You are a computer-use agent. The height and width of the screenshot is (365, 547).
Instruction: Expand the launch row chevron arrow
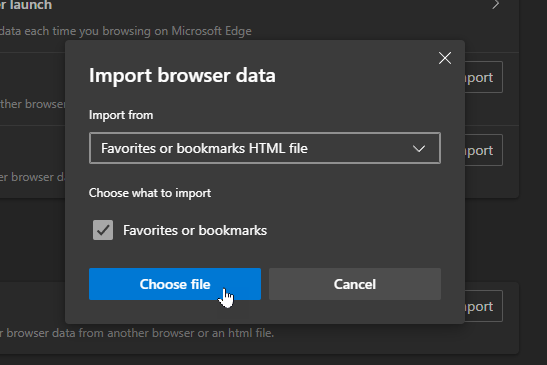pos(495,5)
